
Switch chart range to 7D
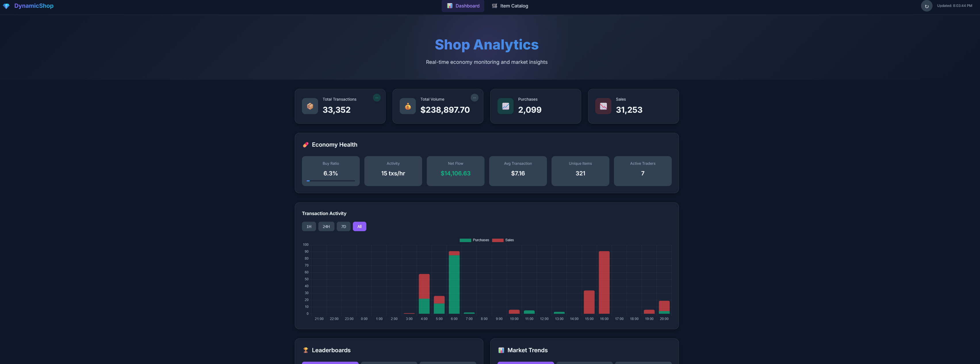tap(344, 227)
